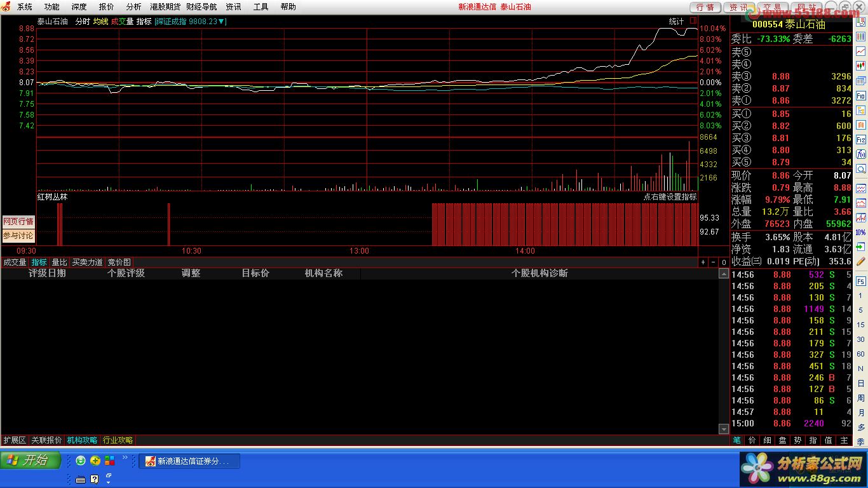The width and height of the screenshot is (868, 488).
Task: Select the 成交量 tab below chart
Action: (15, 262)
